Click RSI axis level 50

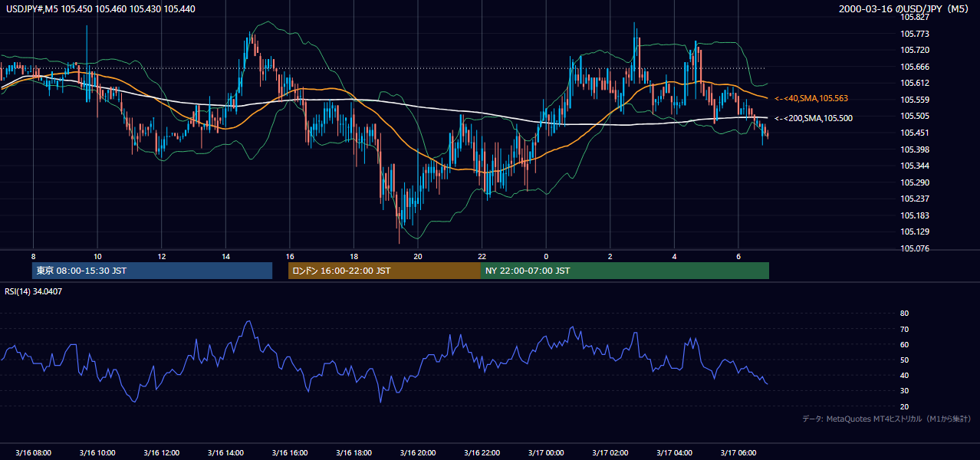pyautogui.click(x=904, y=360)
